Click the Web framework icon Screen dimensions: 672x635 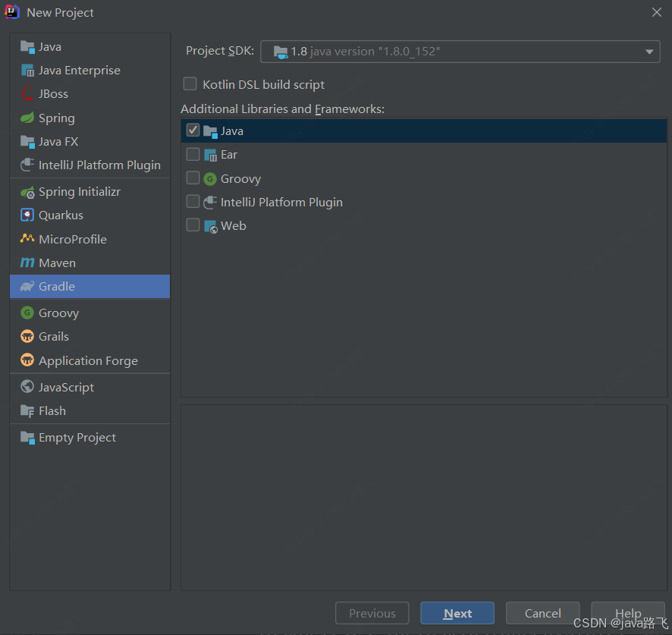(x=210, y=226)
